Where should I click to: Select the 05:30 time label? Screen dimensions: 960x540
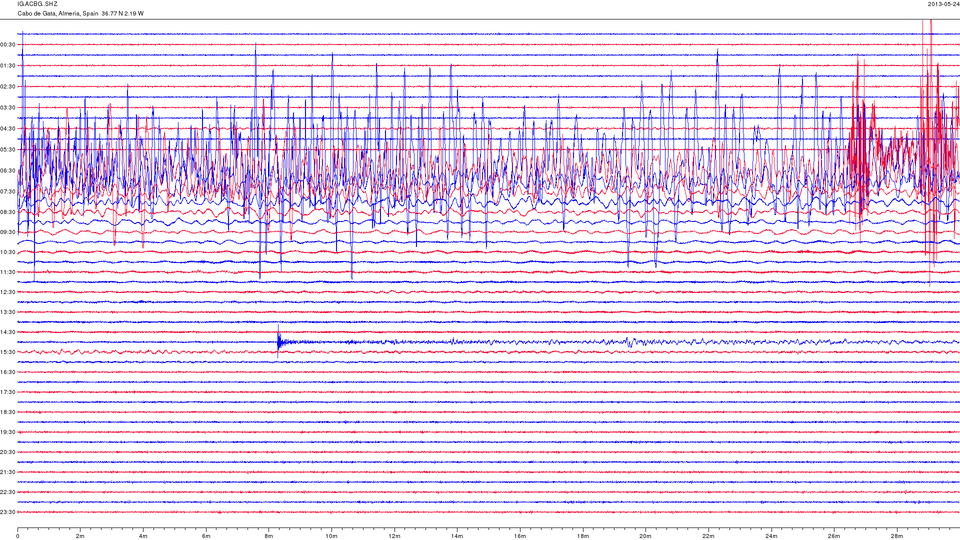pyautogui.click(x=7, y=149)
